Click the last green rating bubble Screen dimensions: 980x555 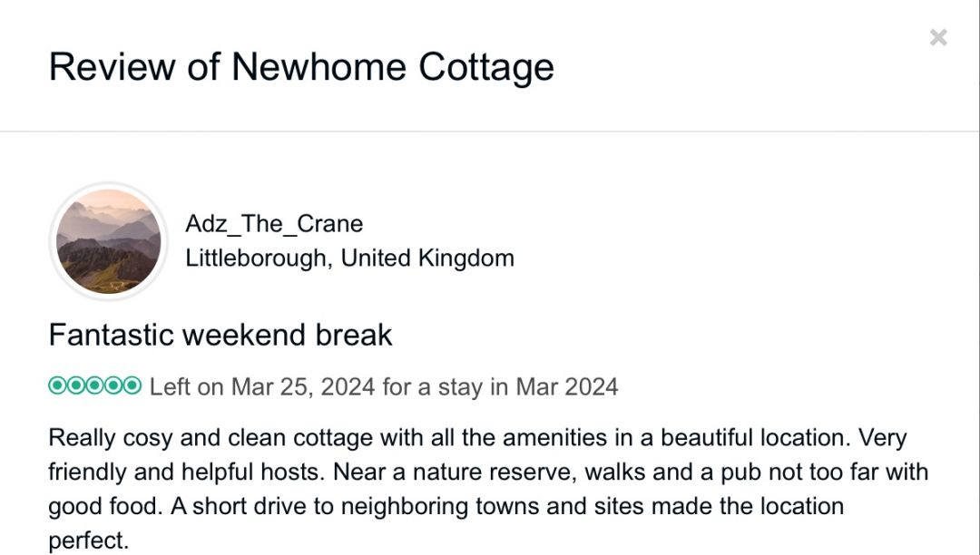pos(132,386)
